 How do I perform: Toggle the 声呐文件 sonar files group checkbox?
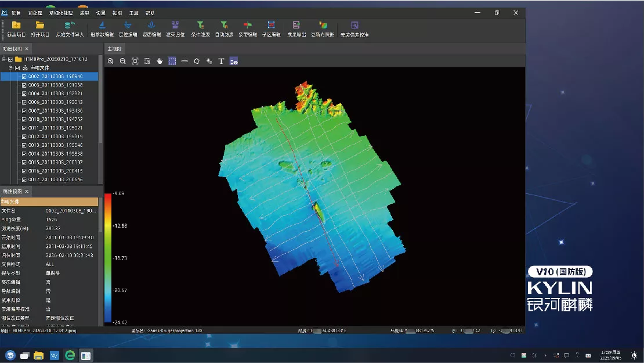[17, 68]
